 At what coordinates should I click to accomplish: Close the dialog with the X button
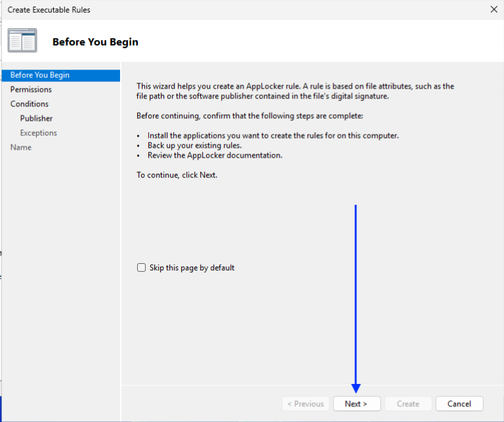(494, 9)
